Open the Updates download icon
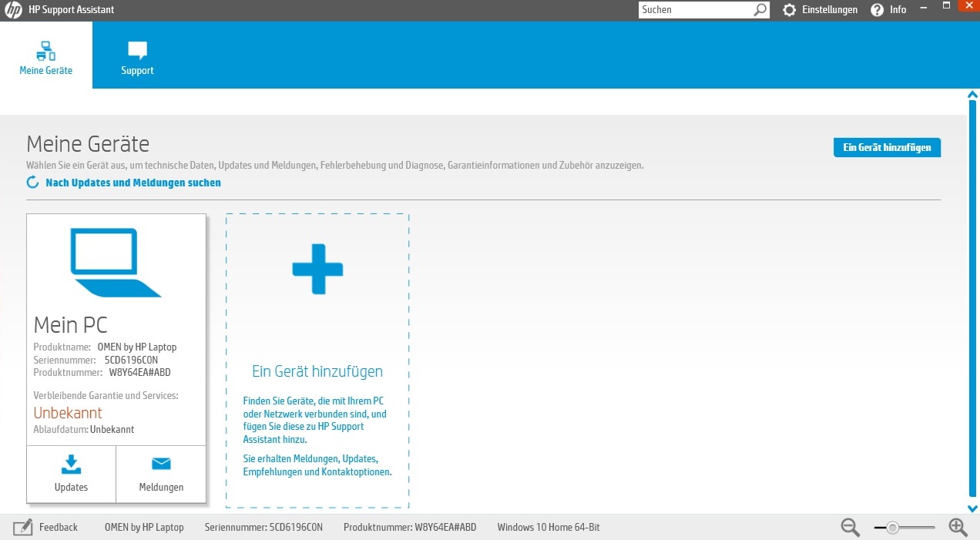The height and width of the screenshot is (540, 980). pyautogui.click(x=71, y=464)
